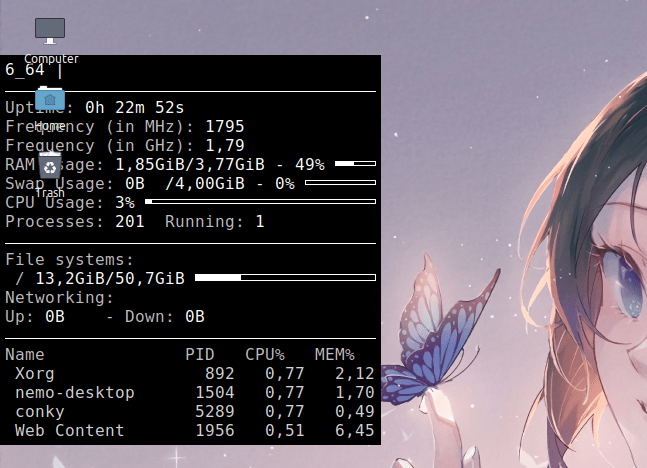Click the Networking label
Image resolution: width=647 pixels, height=468 pixels.
59,297
